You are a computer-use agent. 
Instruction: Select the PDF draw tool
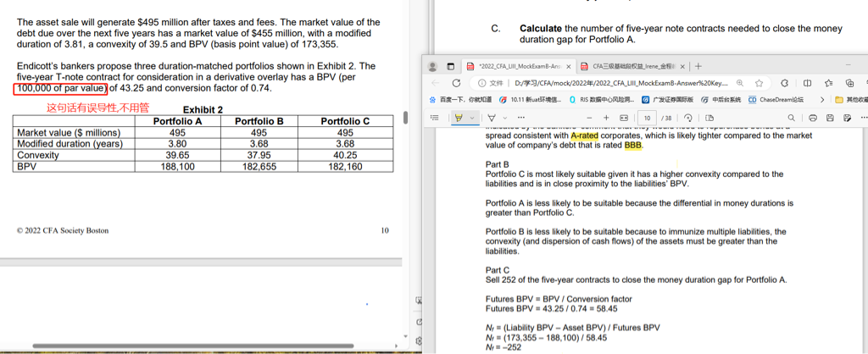click(491, 118)
